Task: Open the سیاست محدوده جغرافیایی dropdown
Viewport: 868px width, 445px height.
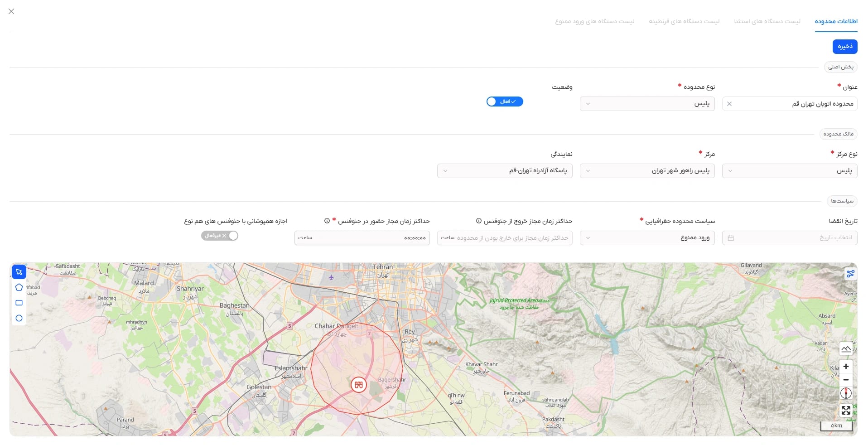Action: click(x=647, y=238)
